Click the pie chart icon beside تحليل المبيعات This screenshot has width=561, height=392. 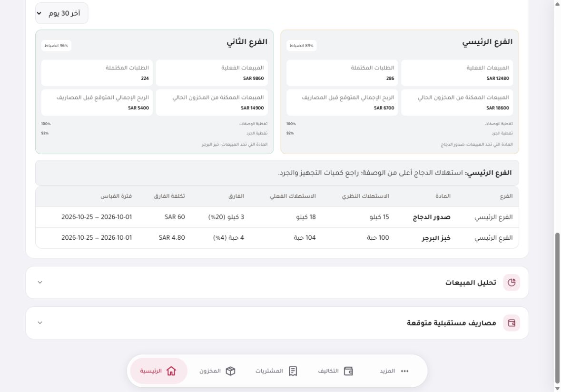pos(511,283)
